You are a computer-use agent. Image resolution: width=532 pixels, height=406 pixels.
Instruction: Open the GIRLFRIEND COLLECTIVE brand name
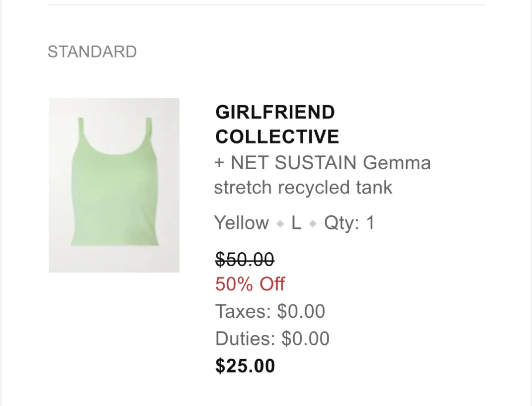pyautogui.click(x=277, y=124)
